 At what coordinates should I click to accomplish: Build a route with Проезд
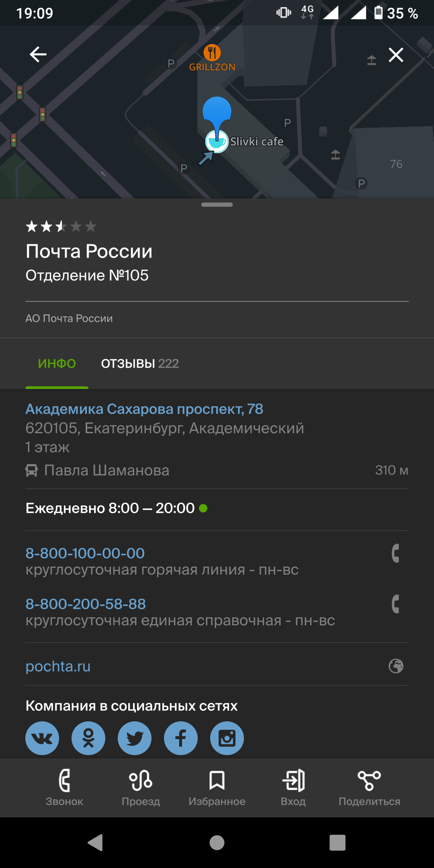[141, 788]
